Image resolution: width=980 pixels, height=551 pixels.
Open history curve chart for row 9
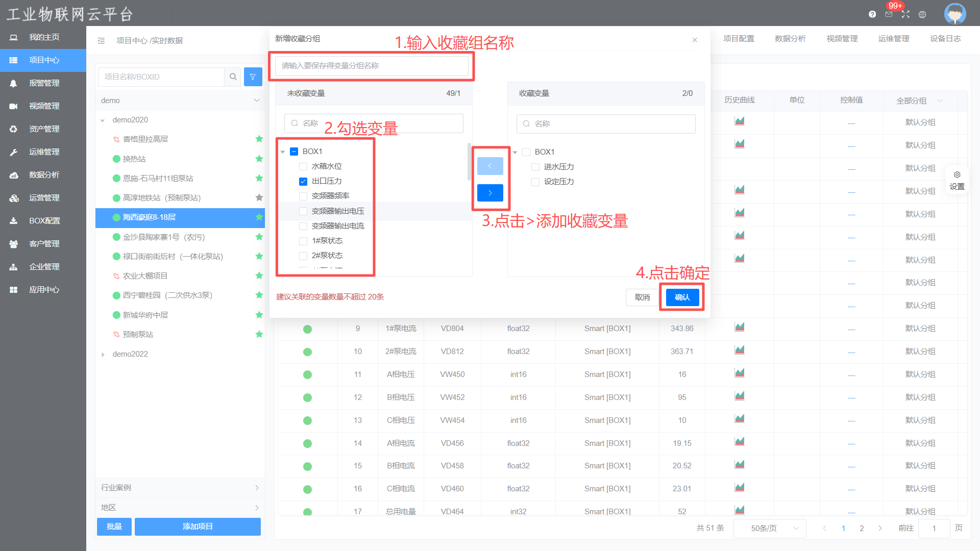pos(739,328)
